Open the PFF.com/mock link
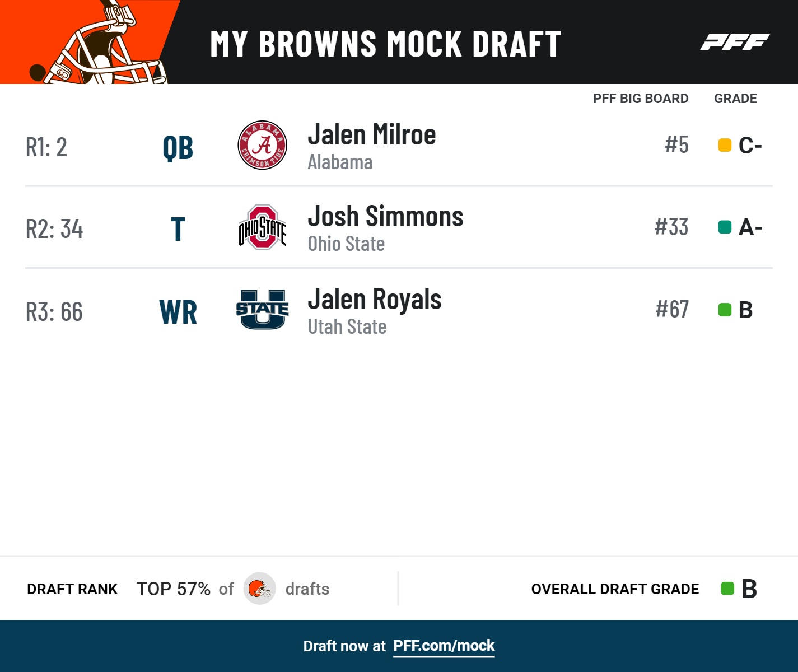This screenshot has width=798, height=672. 444,646
